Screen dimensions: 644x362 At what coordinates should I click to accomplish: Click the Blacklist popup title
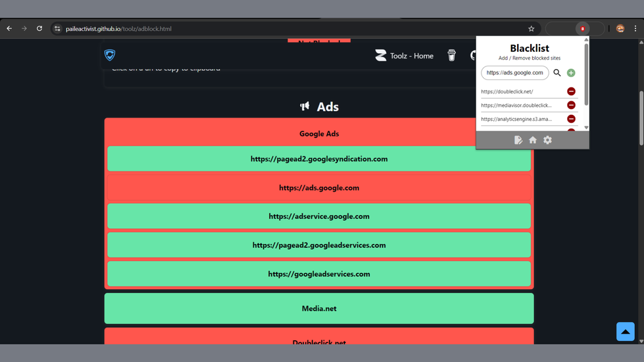pos(530,48)
